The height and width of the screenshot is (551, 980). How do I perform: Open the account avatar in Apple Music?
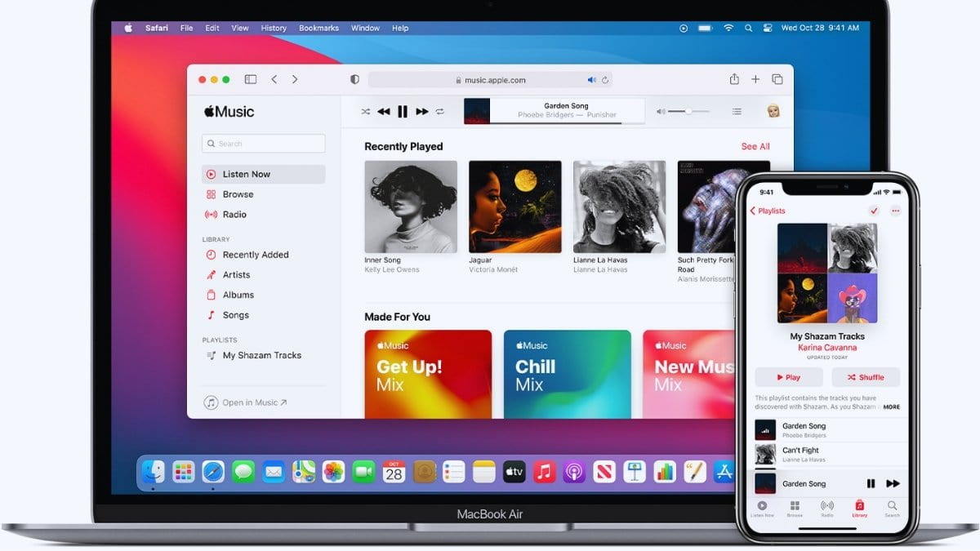[773, 111]
